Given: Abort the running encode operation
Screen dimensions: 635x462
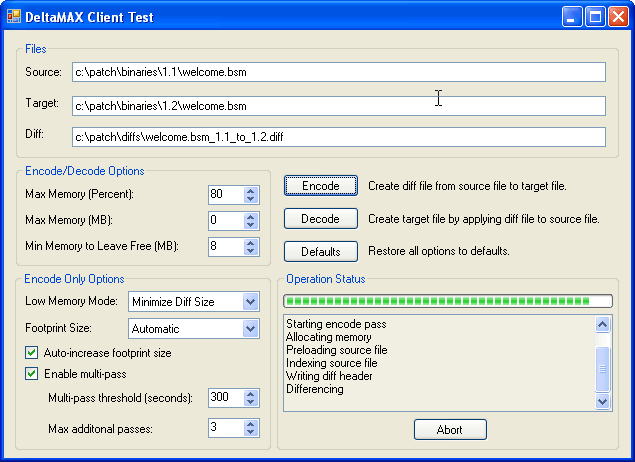Looking at the screenshot, I should [450, 430].
